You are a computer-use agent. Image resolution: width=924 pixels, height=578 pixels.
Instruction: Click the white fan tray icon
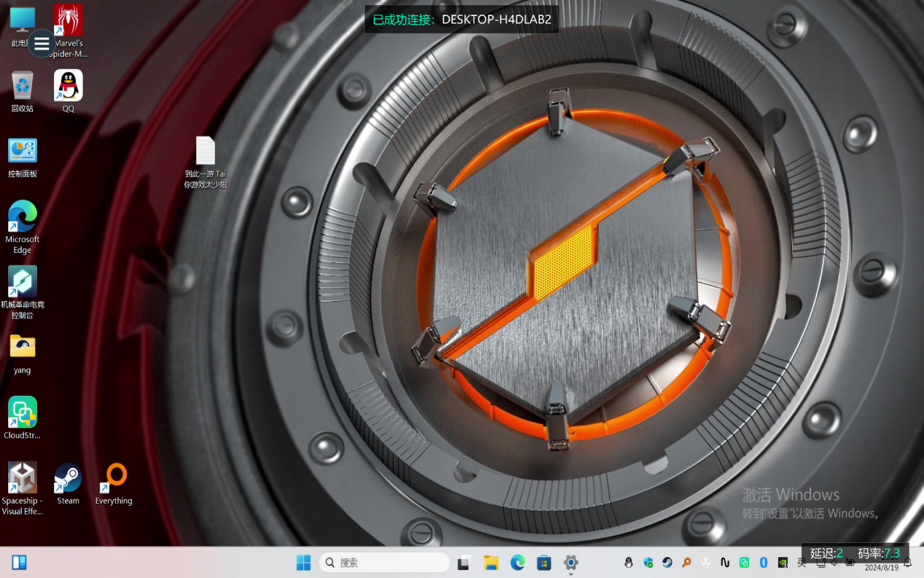(705, 563)
